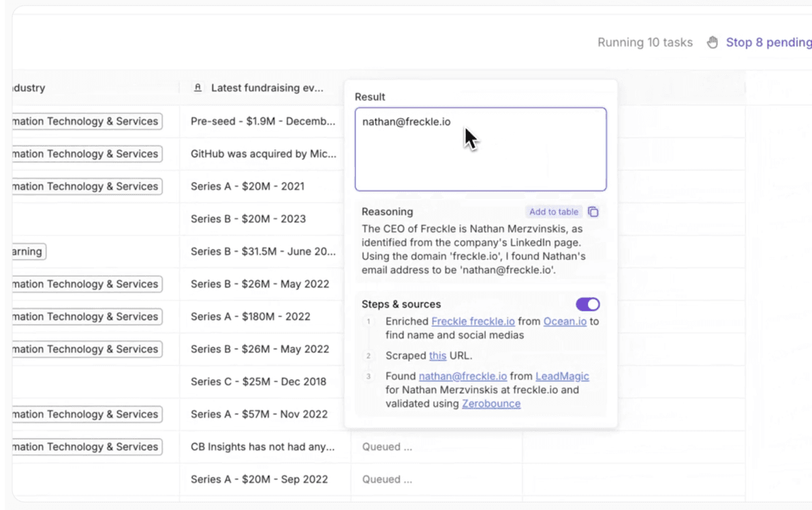
Task: Toggle the Steps & sources switch off
Action: [x=588, y=304]
